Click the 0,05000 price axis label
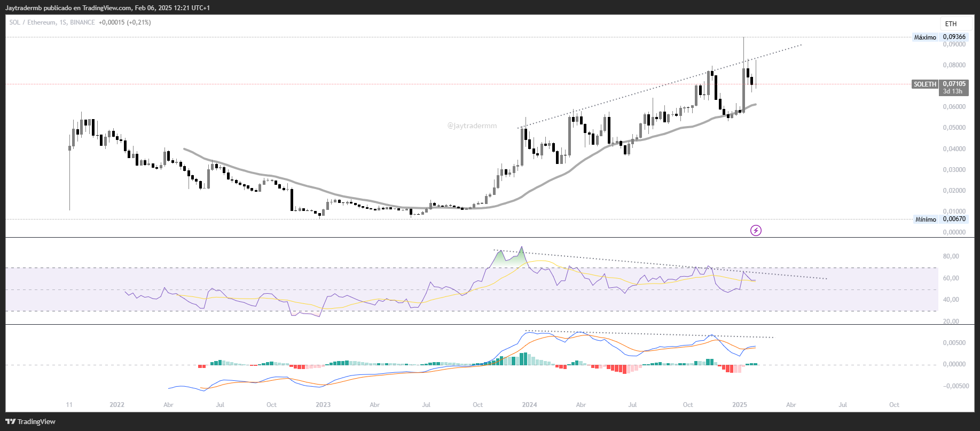The image size is (980, 431). click(x=954, y=128)
